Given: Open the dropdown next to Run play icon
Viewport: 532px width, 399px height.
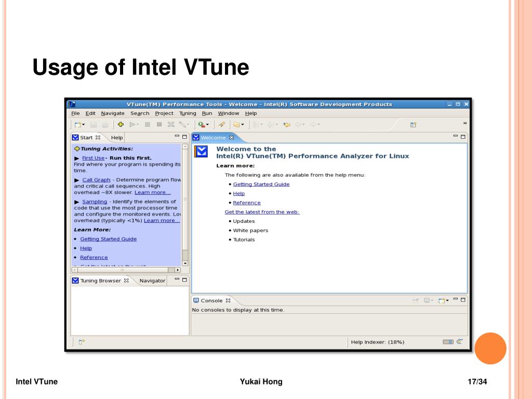Looking at the screenshot, I should pyautogui.click(x=137, y=125).
